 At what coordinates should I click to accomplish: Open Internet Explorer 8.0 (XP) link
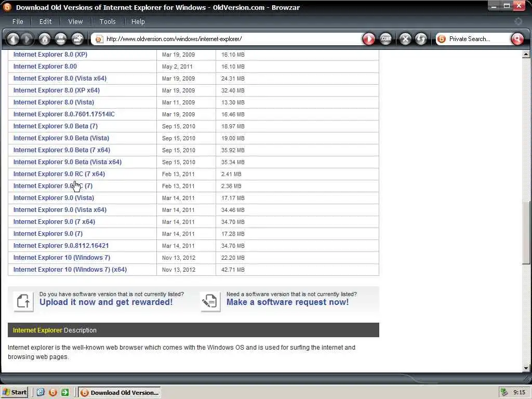pyautogui.click(x=50, y=54)
